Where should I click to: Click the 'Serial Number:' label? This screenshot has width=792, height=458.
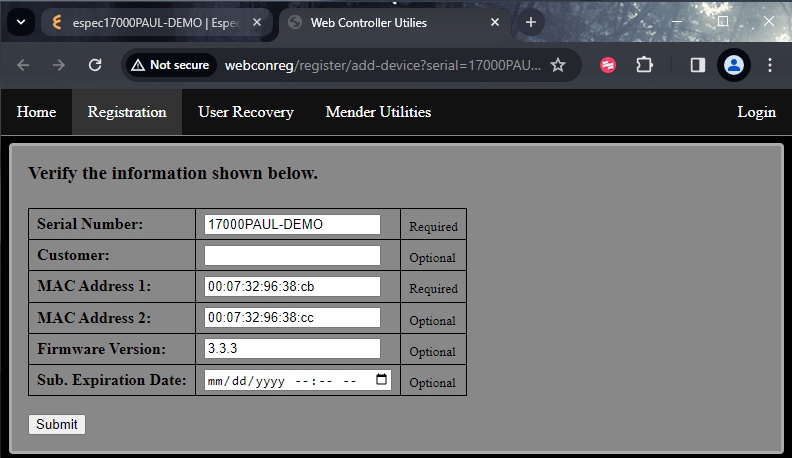pos(90,224)
